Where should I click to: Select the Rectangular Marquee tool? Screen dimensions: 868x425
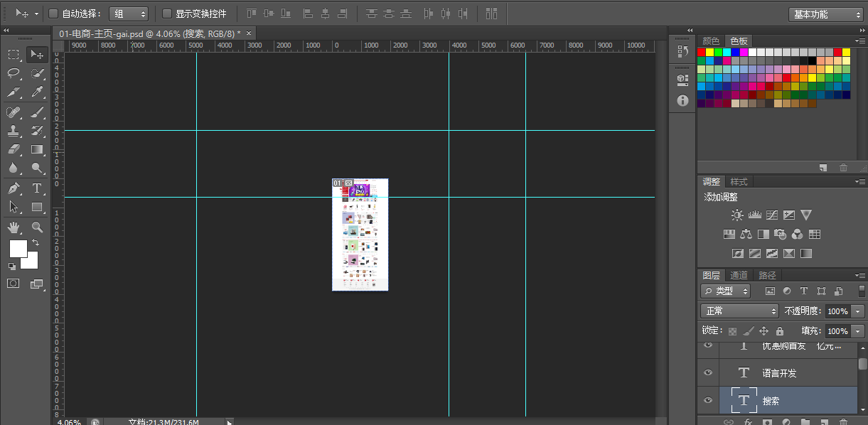14,55
